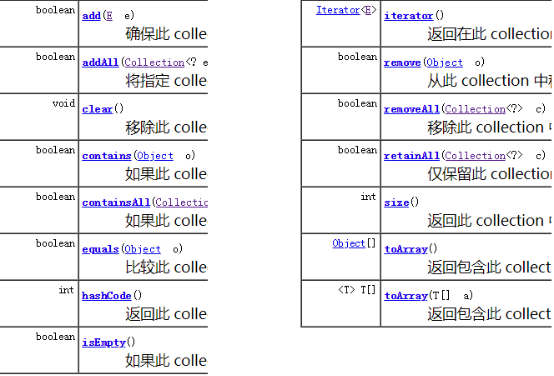Image resolution: width=554 pixels, height=376 pixels.
Task: Click the description under toArray(T[] a) beginning 返回包含此
Action: coord(489,314)
